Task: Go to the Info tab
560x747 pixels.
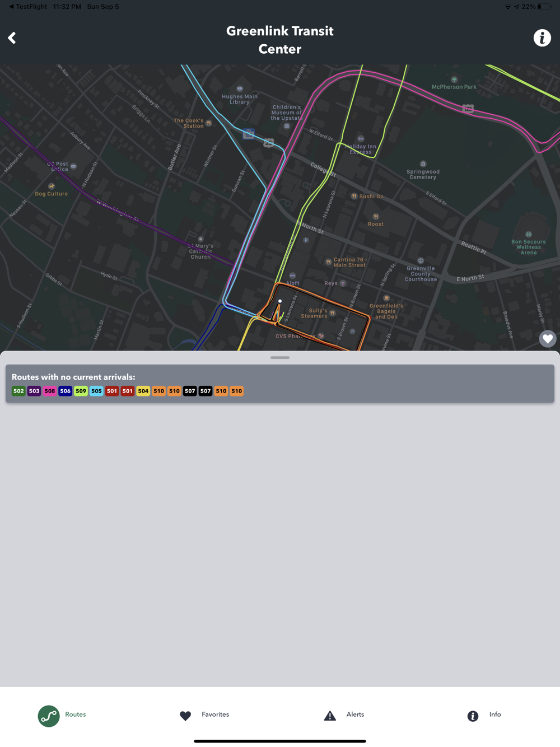Action: tap(484, 715)
